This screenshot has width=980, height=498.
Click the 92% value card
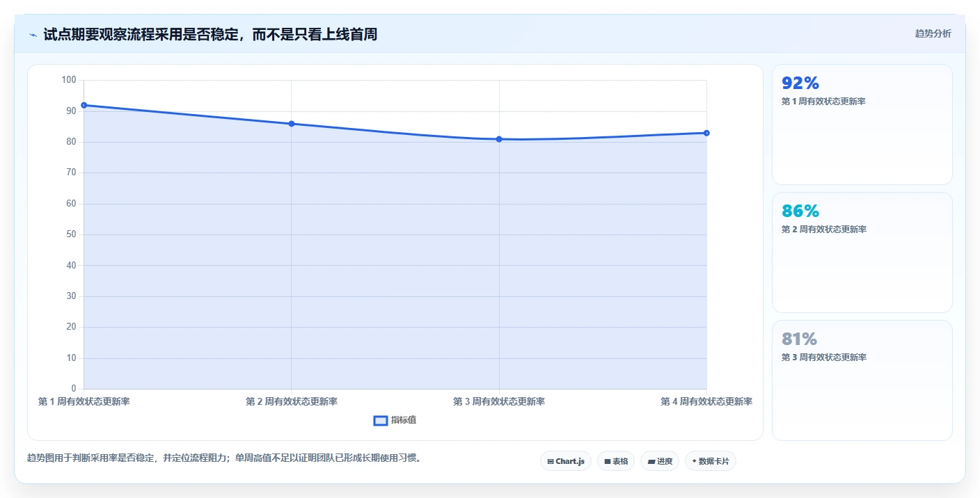click(x=862, y=124)
